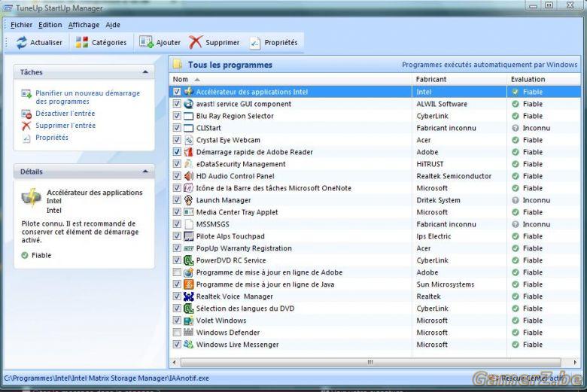Open the Edition menu
This screenshot has height=392, width=587.
[x=50, y=25]
